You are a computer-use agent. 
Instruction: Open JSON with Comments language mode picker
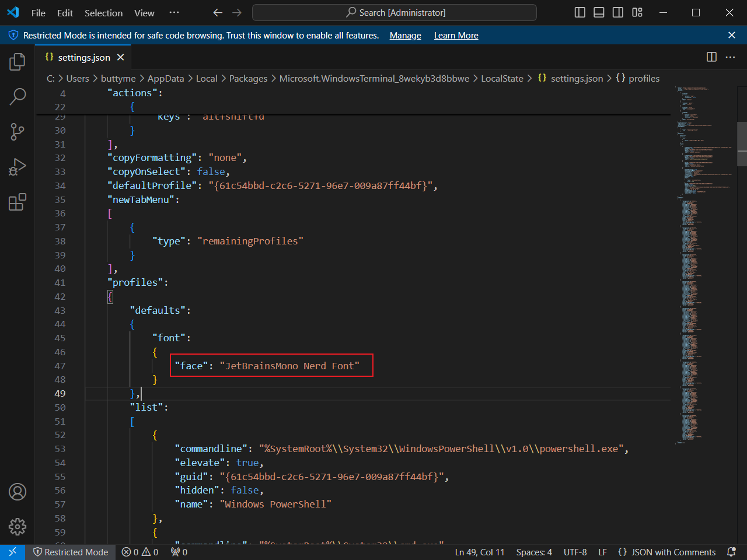click(666, 552)
